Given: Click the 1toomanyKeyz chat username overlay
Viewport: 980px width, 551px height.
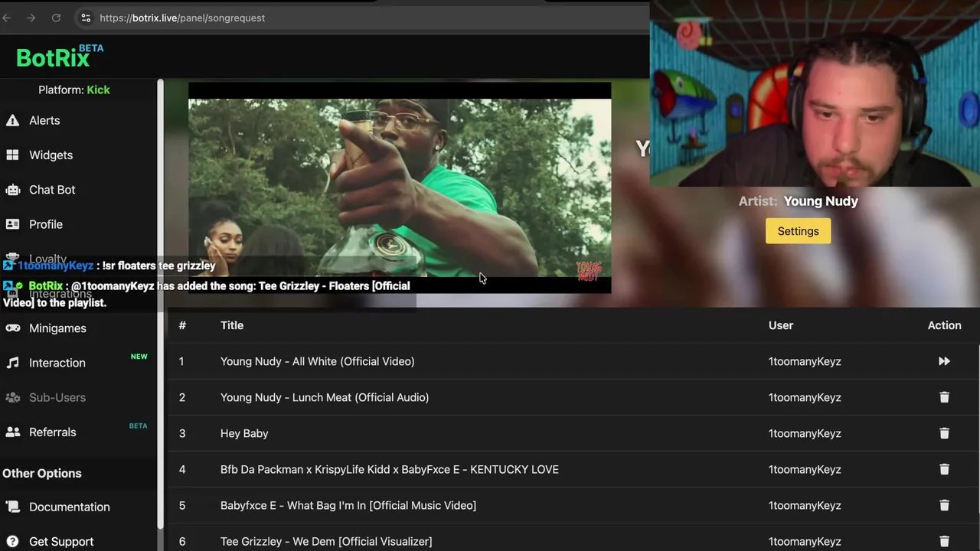Looking at the screenshot, I should (x=55, y=266).
